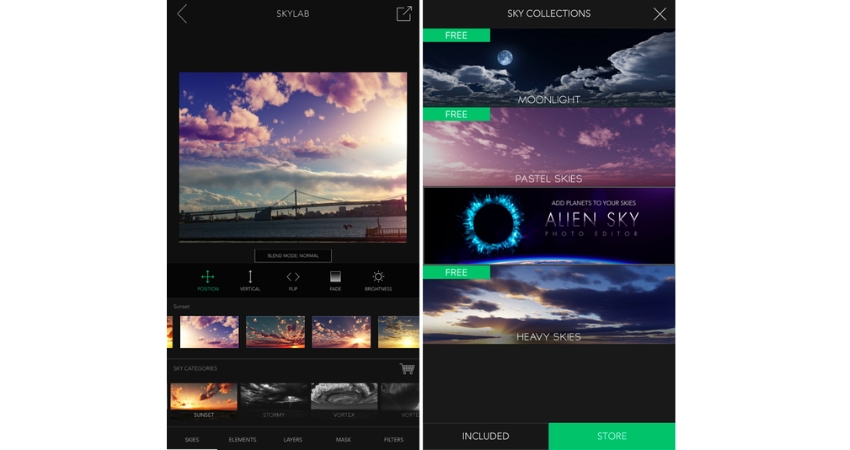Tap the share/export icon
This screenshot has height=450, width=850.
(x=404, y=14)
